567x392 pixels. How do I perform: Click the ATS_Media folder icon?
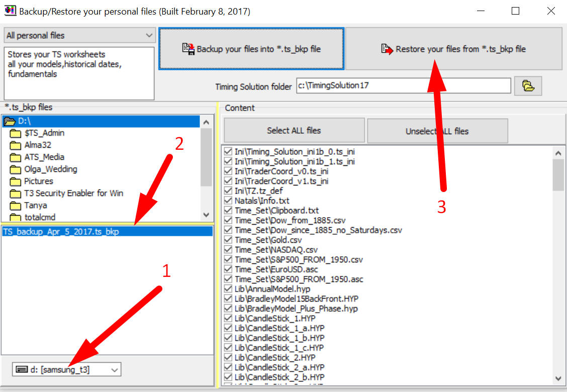[x=15, y=157]
